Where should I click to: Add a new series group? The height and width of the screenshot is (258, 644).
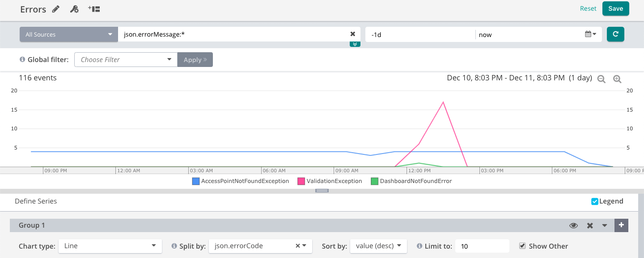[621, 225]
